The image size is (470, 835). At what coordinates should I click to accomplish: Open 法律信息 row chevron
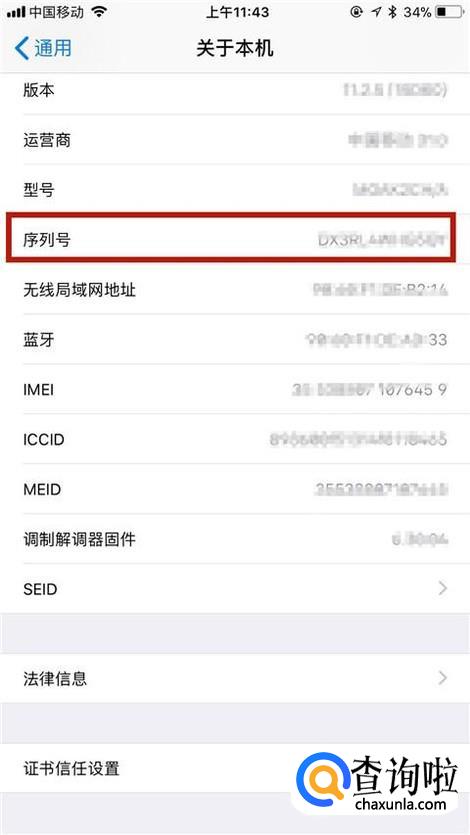(442, 678)
